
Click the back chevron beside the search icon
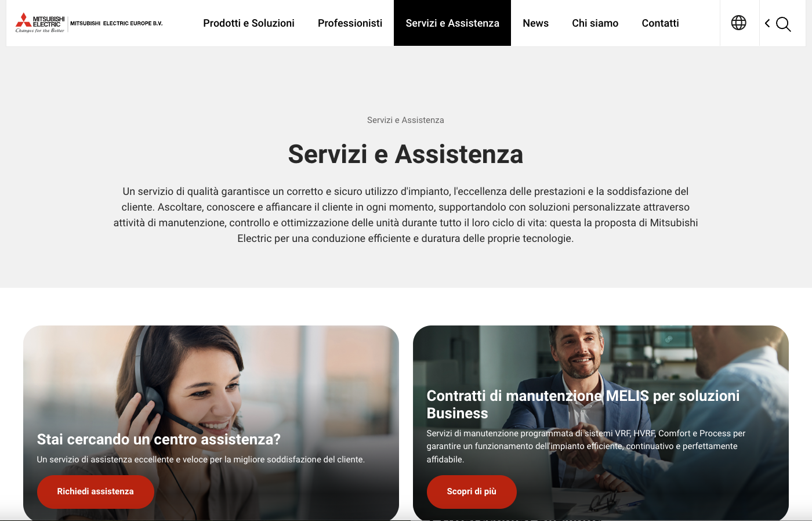pyautogui.click(x=767, y=23)
